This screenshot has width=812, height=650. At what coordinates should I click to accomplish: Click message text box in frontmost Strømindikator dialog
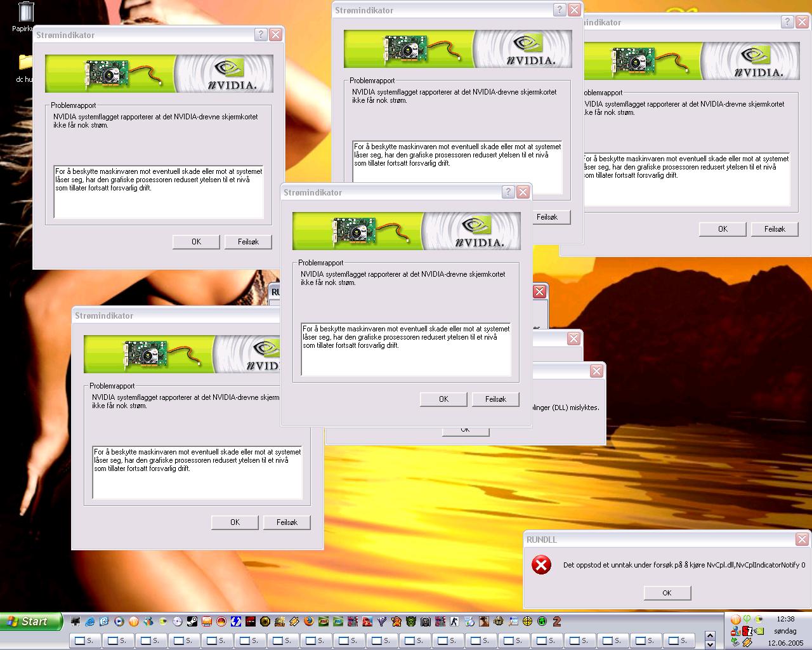(405, 349)
